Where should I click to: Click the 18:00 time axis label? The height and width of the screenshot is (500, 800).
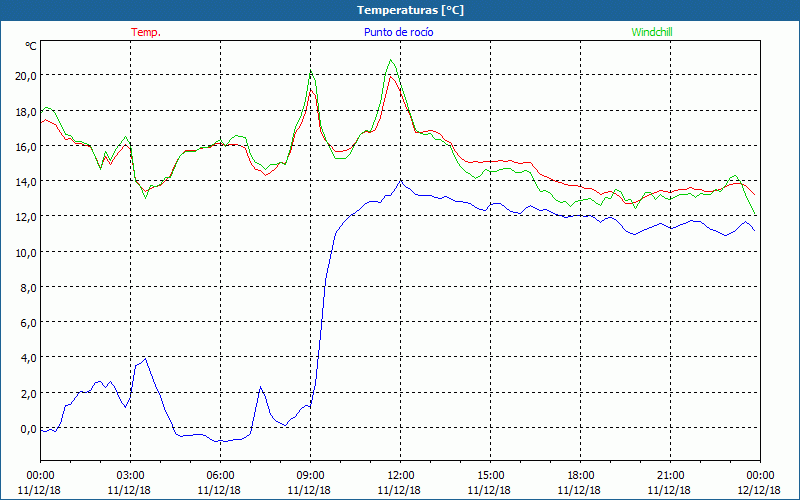point(581,475)
